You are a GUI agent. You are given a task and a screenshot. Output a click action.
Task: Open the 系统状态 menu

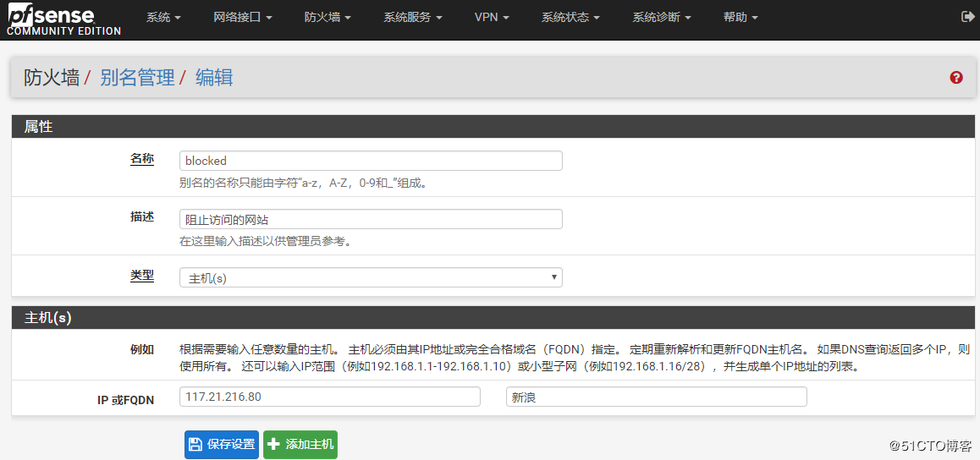(x=570, y=18)
